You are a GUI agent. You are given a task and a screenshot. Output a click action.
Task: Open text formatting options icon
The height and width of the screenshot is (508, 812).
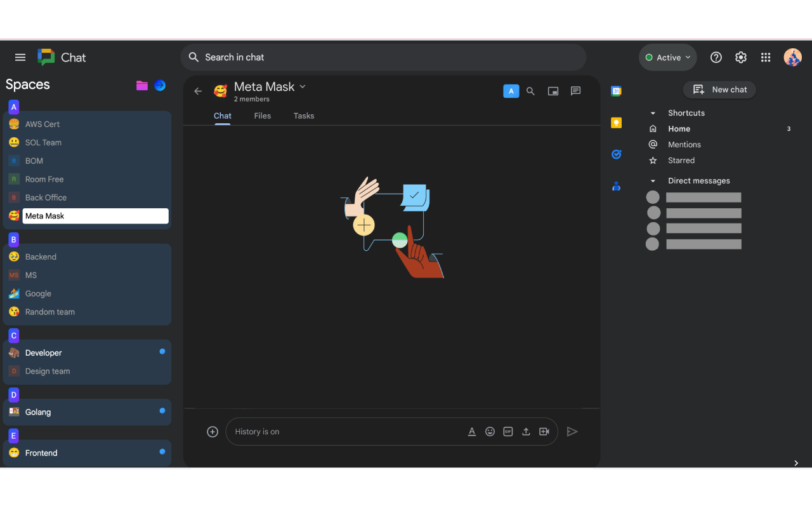pos(472,432)
